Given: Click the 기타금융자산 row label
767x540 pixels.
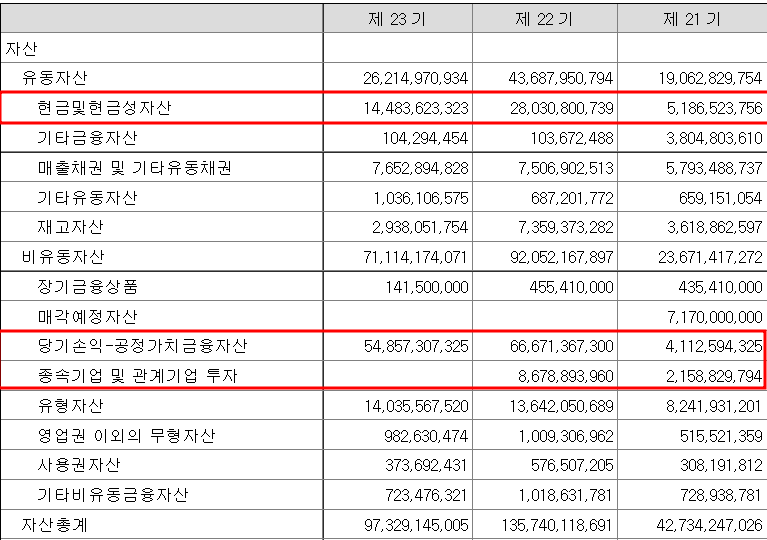Looking at the screenshot, I should click(x=88, y=138).
